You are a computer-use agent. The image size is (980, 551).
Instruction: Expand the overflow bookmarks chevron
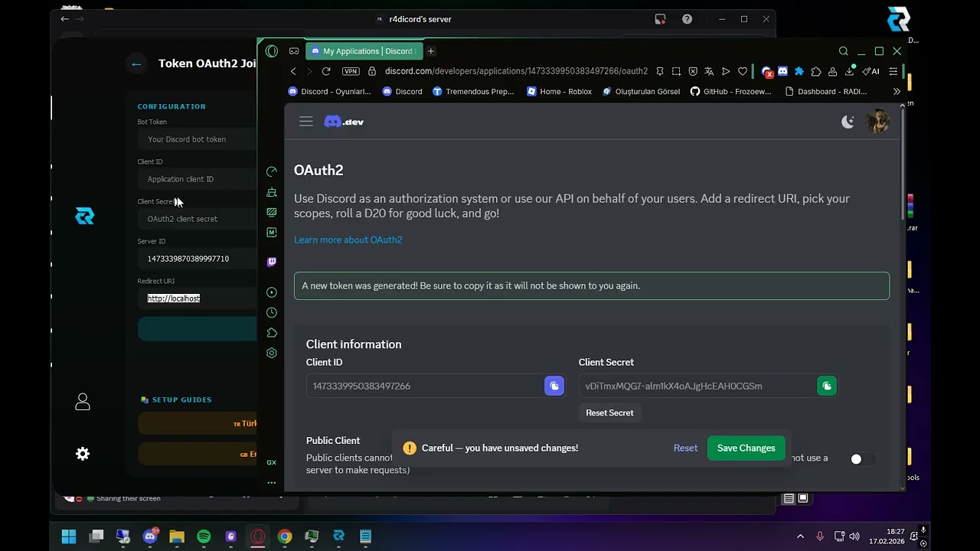click(897, 91)
